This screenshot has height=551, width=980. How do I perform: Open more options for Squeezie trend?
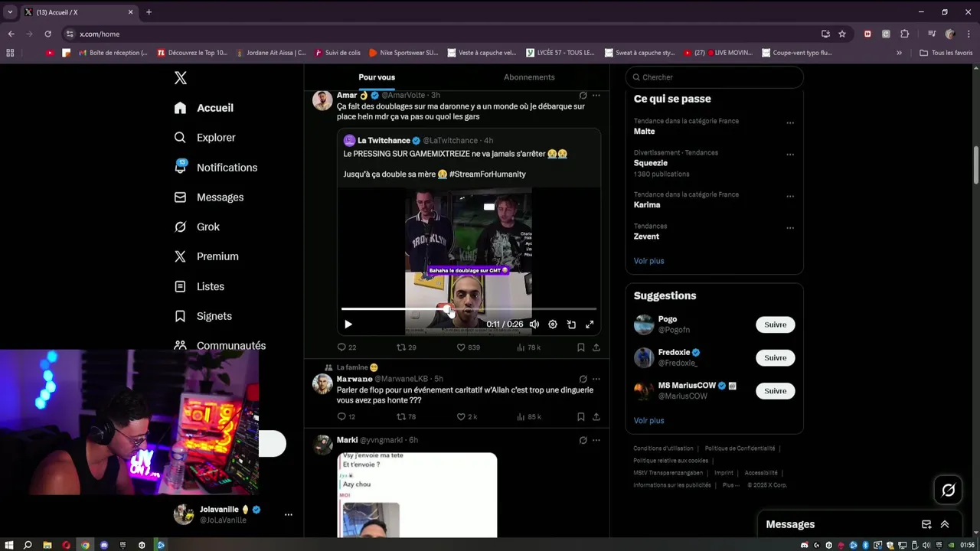[790, 155]
